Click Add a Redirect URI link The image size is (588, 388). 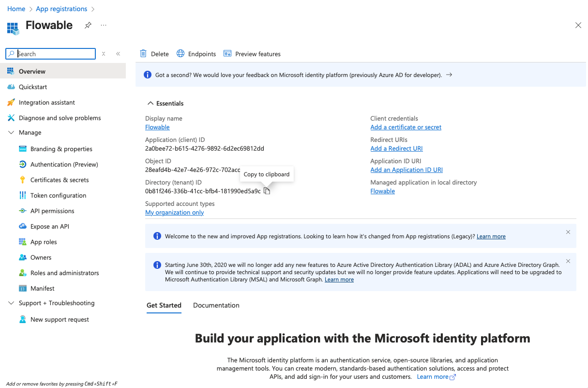point(396,149)
